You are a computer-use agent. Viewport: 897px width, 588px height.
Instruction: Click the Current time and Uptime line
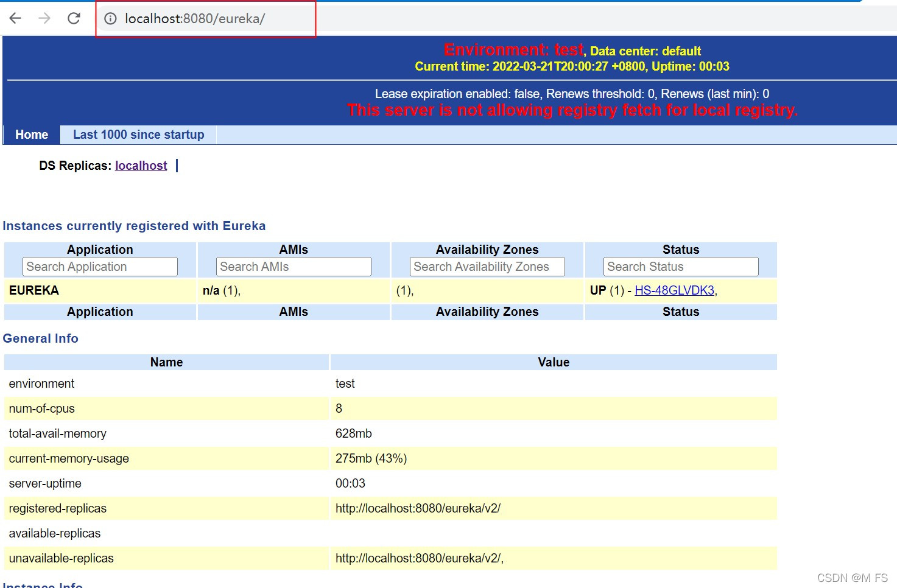coord(572,66)
